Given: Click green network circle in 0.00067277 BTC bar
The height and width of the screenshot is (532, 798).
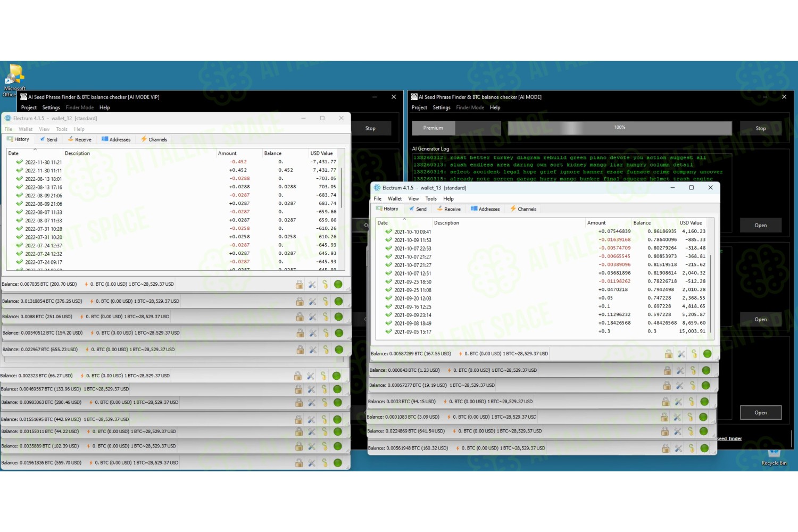Looking at the screenshot, I should 705,385.
